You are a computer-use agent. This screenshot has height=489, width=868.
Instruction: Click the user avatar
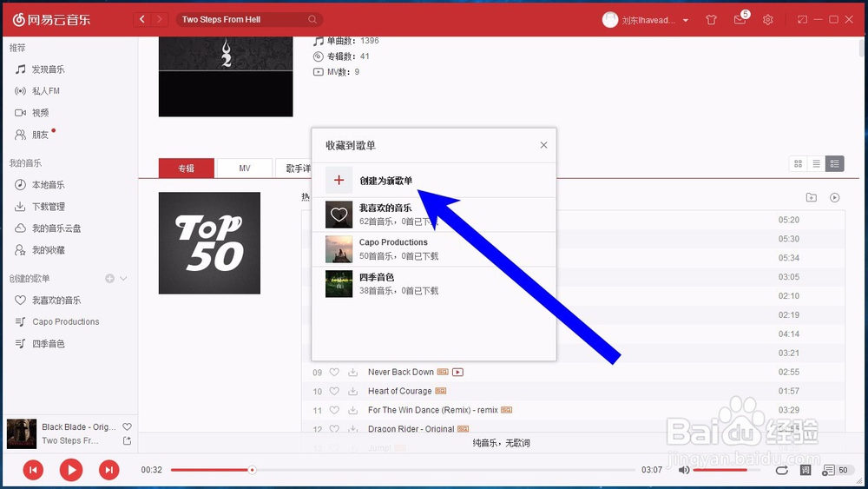tap(610, 20)
